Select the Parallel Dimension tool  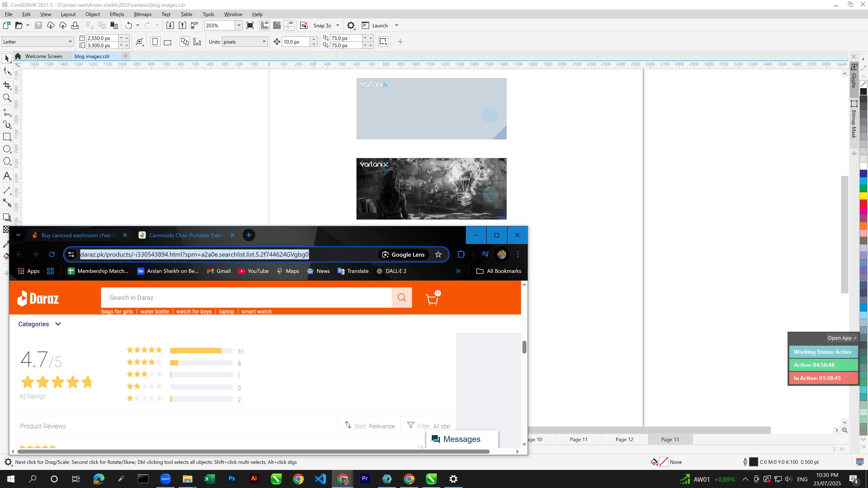[x=7, y=190]
